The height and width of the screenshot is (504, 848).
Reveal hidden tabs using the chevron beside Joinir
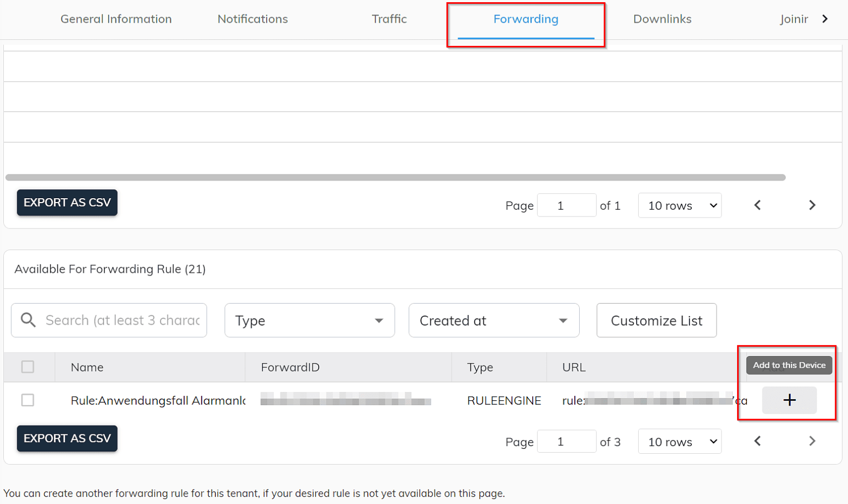click(824, 18)
